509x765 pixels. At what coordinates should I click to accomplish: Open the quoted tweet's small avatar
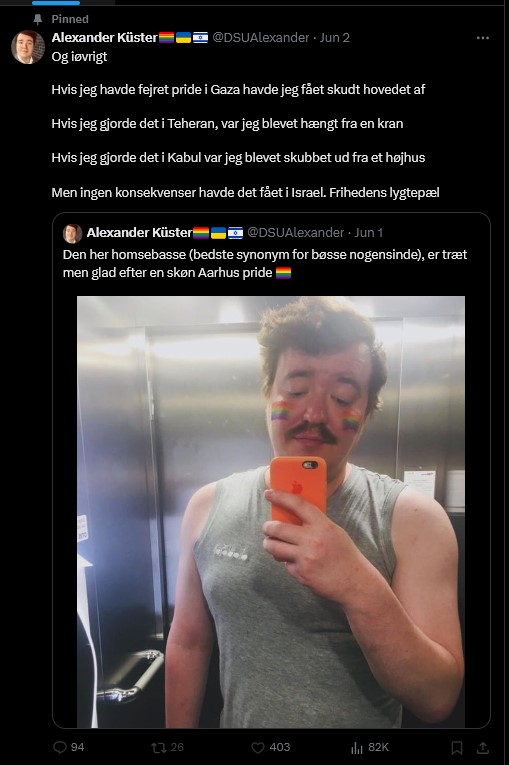[72, 233]
